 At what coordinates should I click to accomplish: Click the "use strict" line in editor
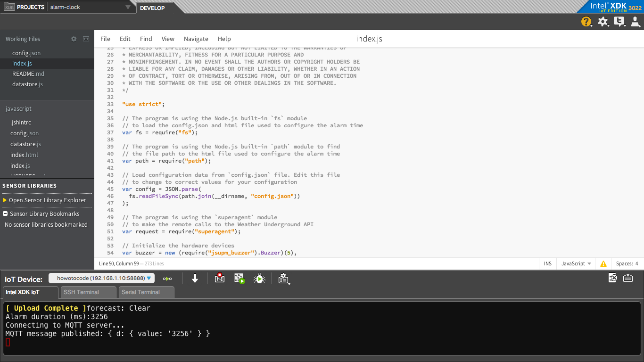[143, 104]
